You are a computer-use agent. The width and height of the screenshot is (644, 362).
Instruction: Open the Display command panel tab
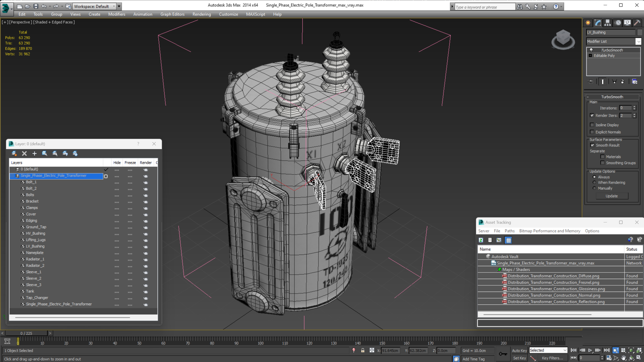coord(627,23)
